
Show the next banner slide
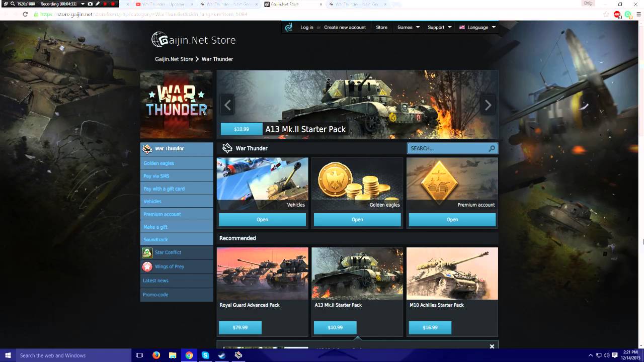(488, 105)
